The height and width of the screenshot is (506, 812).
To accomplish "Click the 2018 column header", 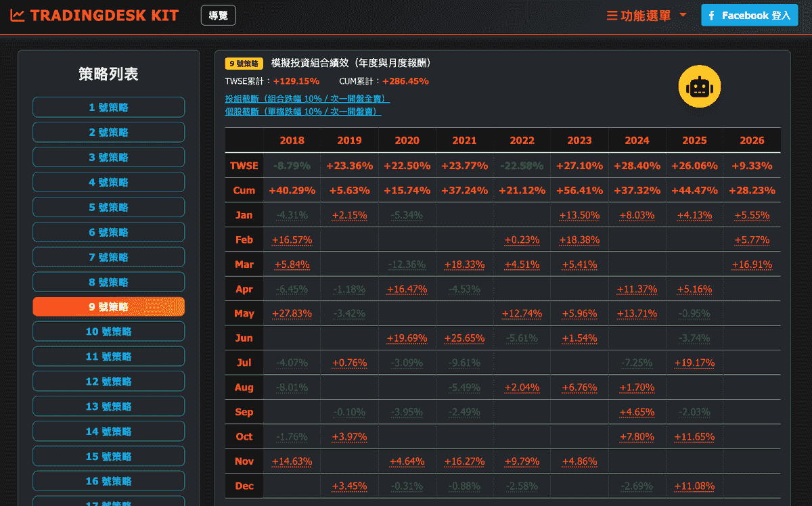I will point(292,141).
